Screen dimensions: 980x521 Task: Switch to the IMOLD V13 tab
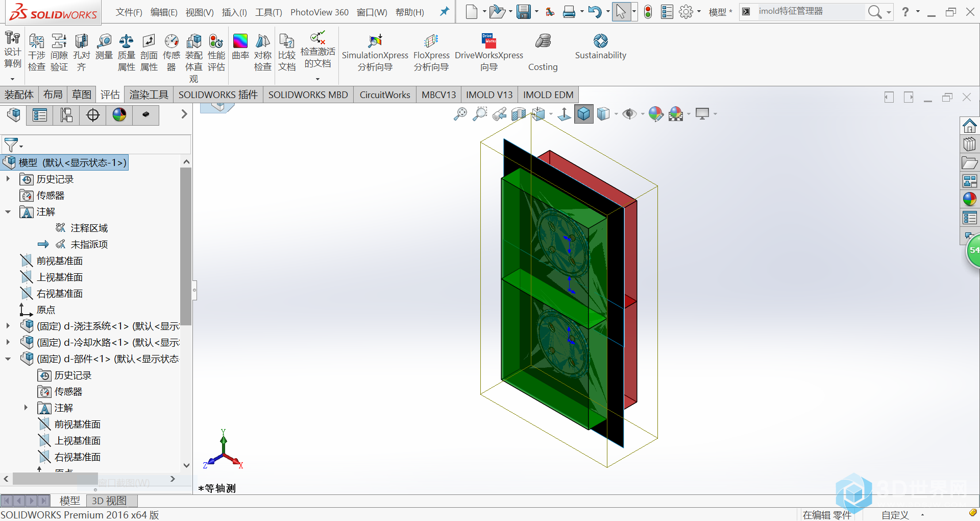(x=489, y=94)
